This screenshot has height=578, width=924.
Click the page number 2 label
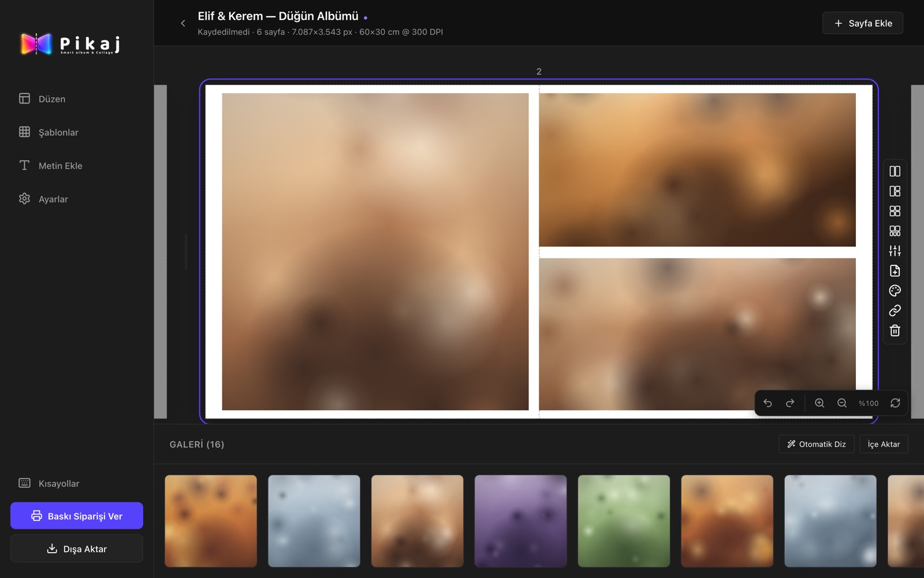539,72
